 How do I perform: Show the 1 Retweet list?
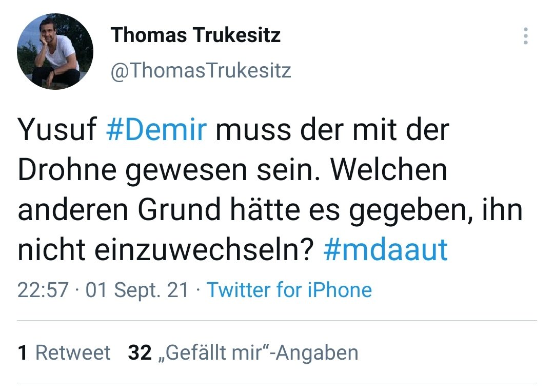click(64, 353)
